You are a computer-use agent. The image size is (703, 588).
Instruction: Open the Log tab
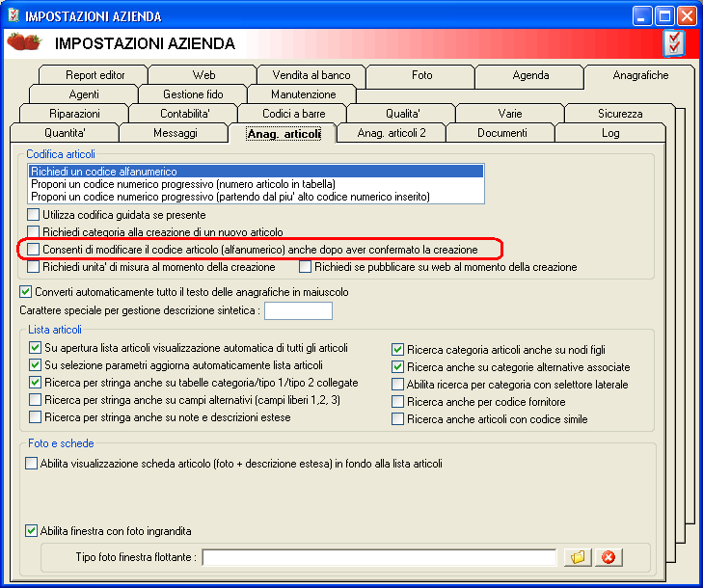click(610, 133)
